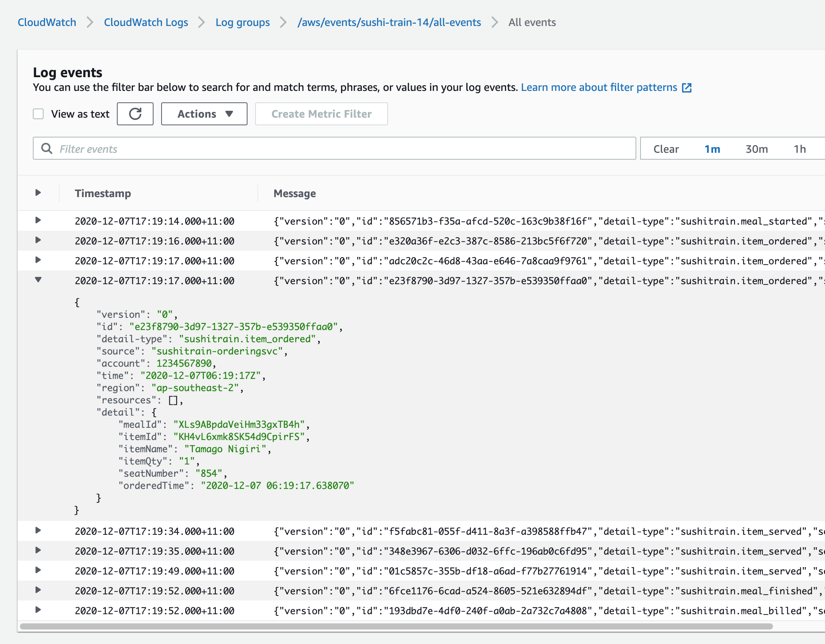Click the Actions dropdown arrow icon
The width and height of the screenshot is (825, 644).
click(229, 114)
